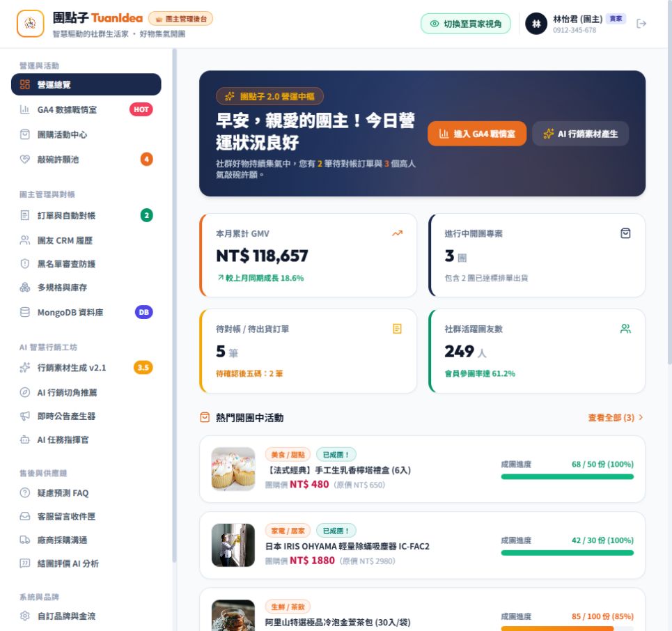Click the AI 任務指揮官 robot icon
Image resolution: width=672 pixels, height=631 pixels.
(25, 439)
